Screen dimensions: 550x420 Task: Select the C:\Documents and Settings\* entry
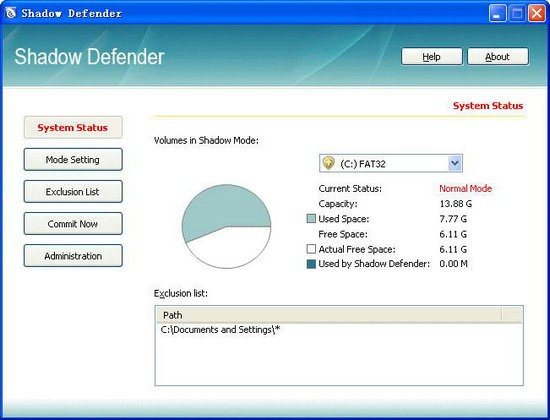point(220,330)
